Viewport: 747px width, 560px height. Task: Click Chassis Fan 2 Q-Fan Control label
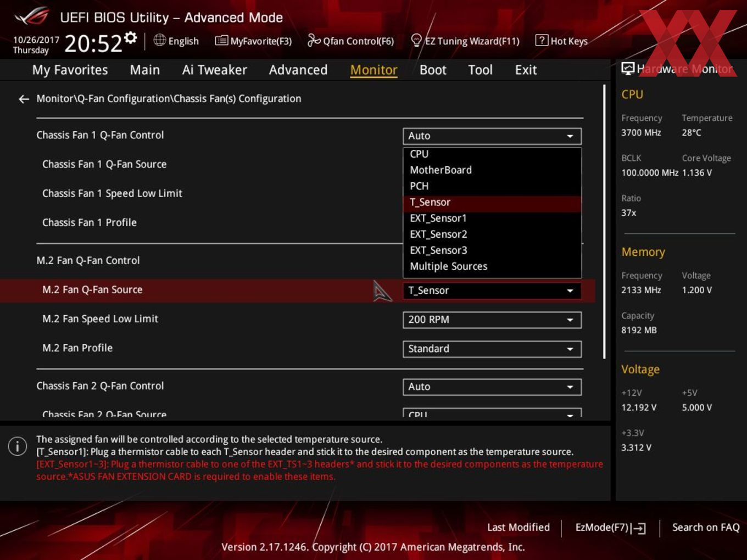pyautogui.click(x=100, y=386)
